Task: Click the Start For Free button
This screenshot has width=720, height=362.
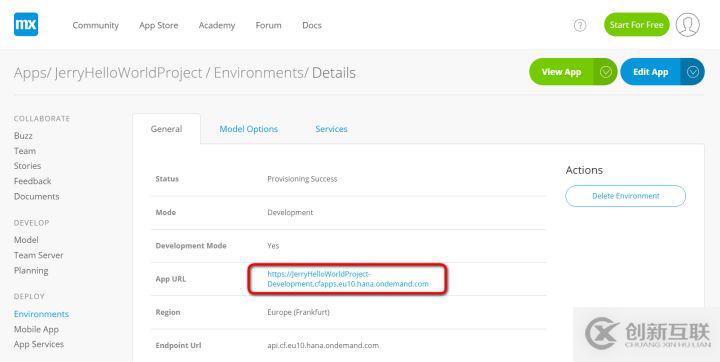Action: (636, 25)
